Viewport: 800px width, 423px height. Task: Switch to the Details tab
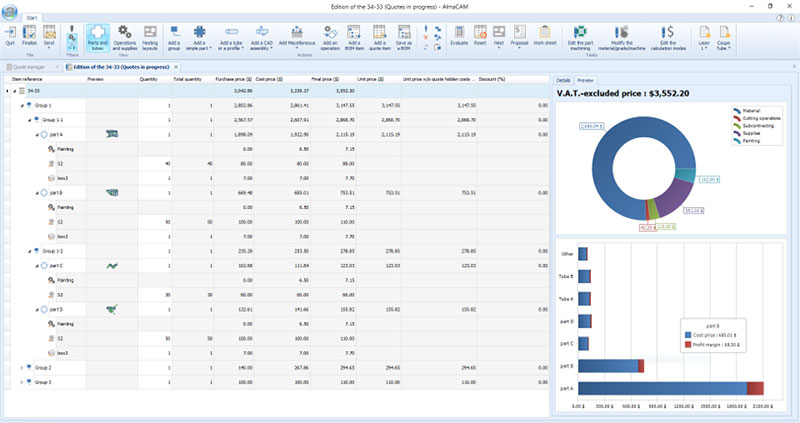coord(563,79)
